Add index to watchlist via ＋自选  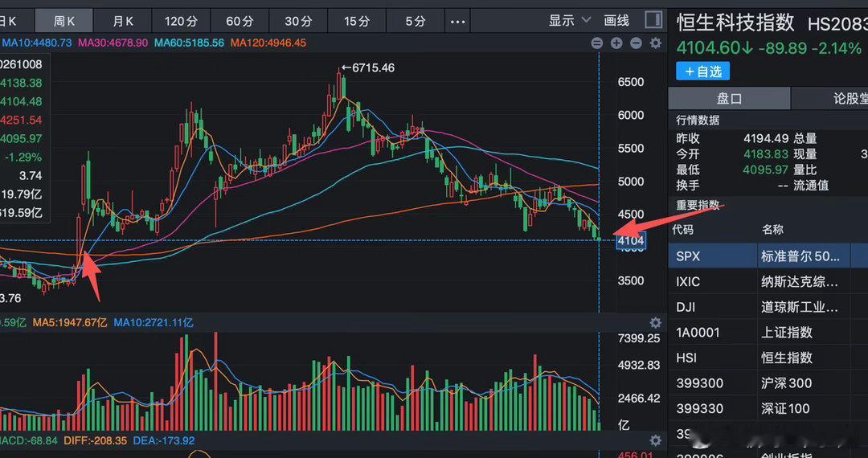pyautogui.click(x=702, y=72)
